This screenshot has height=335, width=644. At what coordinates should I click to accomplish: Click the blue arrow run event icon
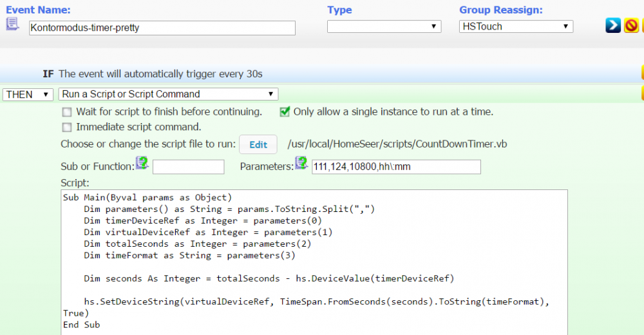click(x=613, y=26)
